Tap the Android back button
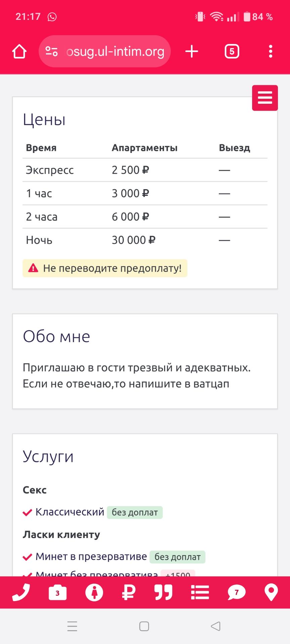 tap(215, 626)
